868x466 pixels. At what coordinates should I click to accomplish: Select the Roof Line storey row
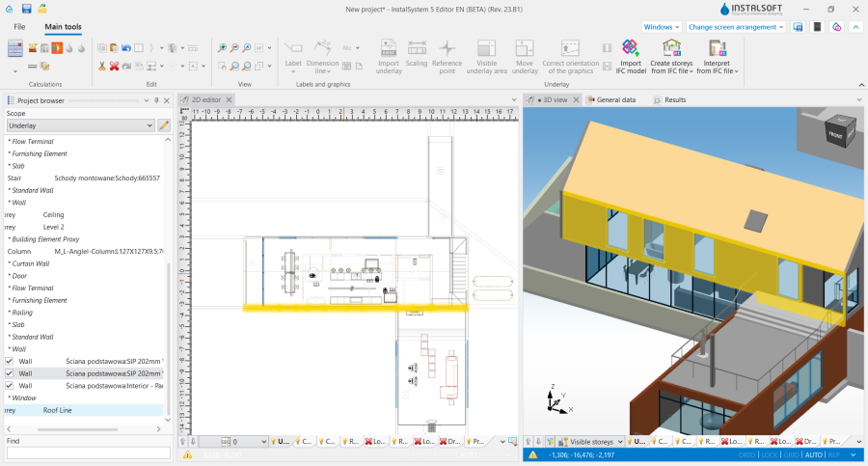point(83,411)
